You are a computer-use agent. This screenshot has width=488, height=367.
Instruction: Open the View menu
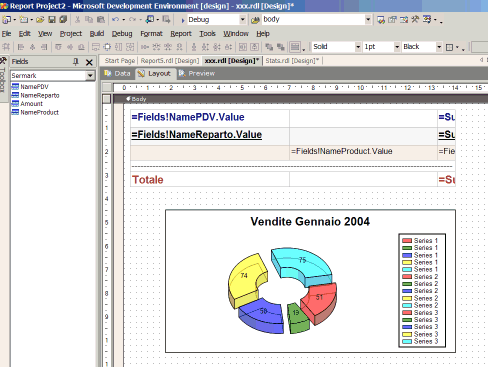pos(45,34)
